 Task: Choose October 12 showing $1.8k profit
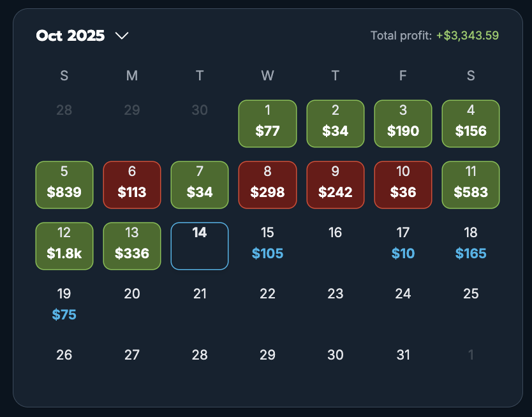coord(64,246)
